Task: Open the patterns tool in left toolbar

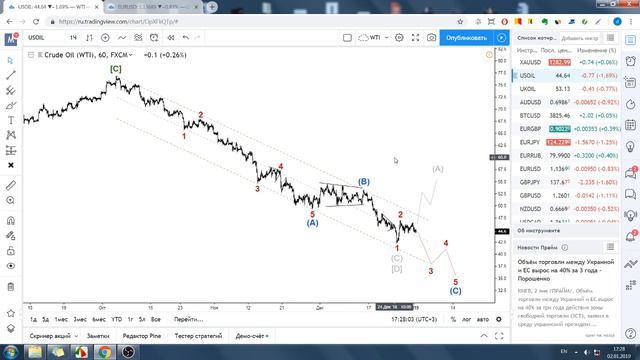Action: [11, 135]
